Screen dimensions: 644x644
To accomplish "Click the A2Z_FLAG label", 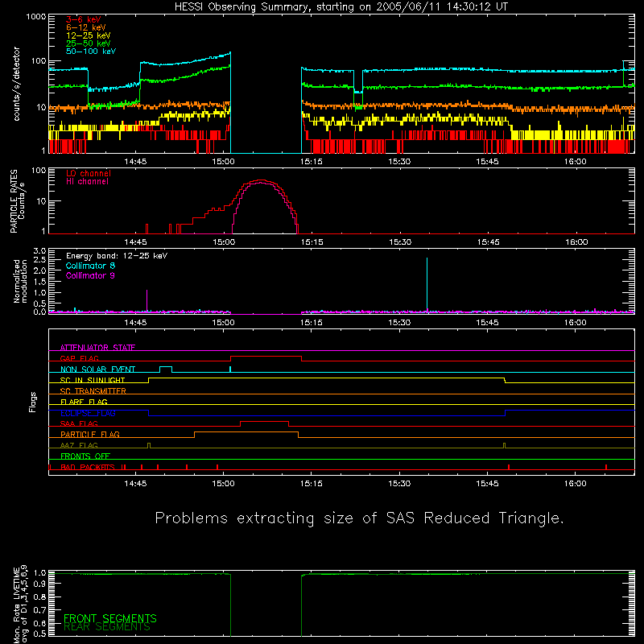I will (x=79, y=445).
